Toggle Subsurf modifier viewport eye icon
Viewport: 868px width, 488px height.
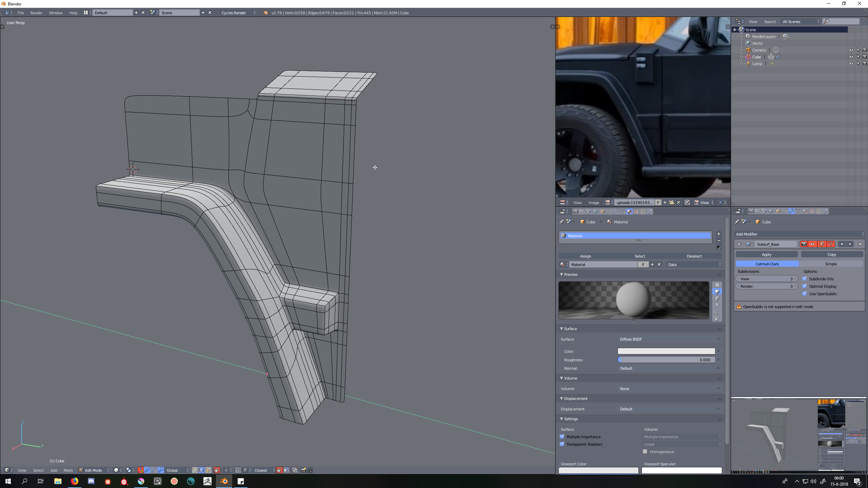812,244
